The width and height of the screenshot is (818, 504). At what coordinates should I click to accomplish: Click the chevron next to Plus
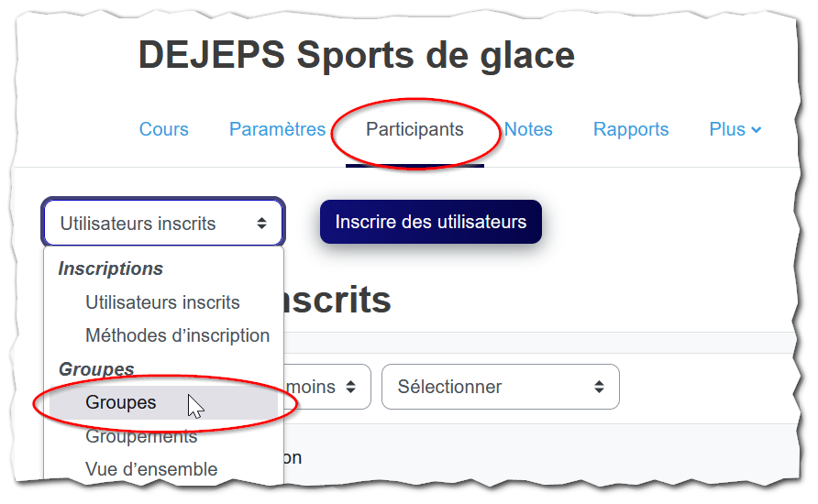[756, 130]
